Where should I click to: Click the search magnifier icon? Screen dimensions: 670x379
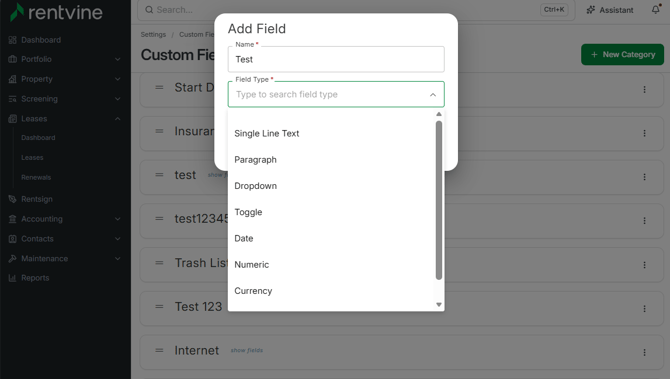pos(149,10)
